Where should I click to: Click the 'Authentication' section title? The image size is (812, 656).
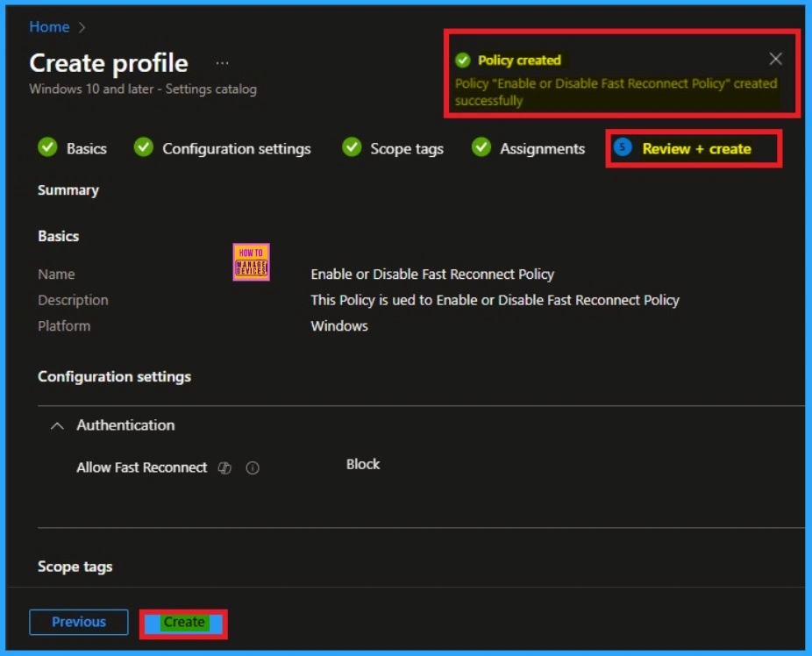click(x=125, y=425)
